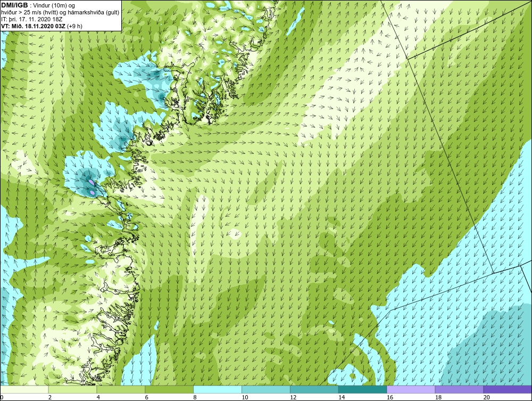532x401 pixels.
Task: Click the legend tick label '12'
Action: pyautogui.click(x=293, y=397)
